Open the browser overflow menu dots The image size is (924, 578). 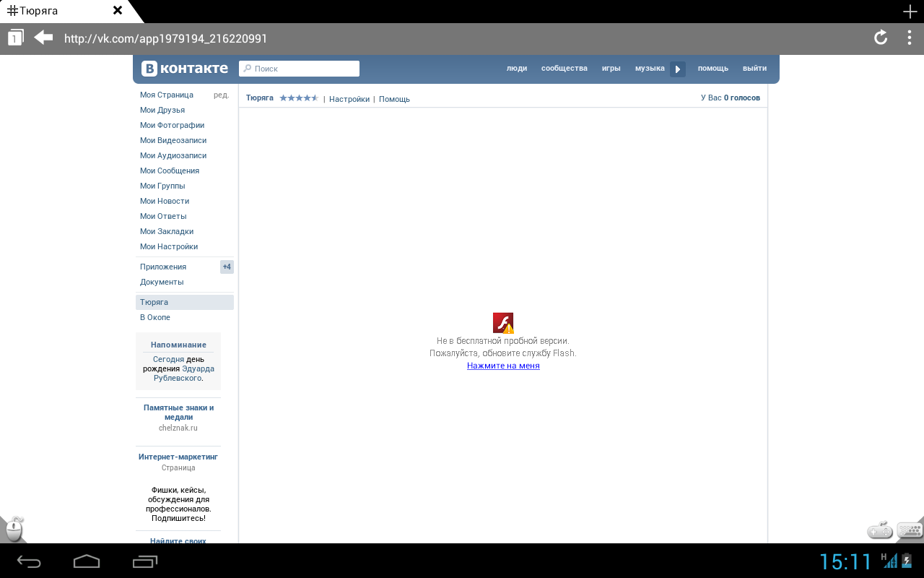coord(910,38)
